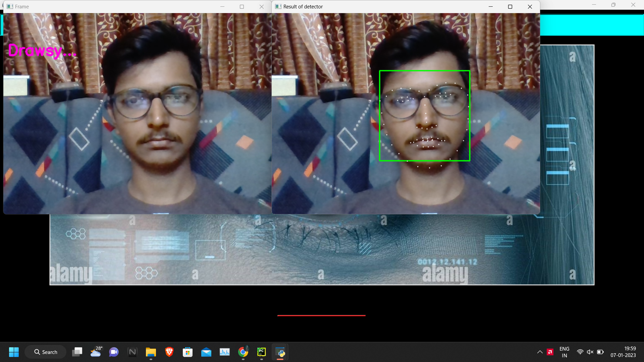Expand hidden system tray icons
Viewport: 644px width, 362px height.
pos(540,352)
